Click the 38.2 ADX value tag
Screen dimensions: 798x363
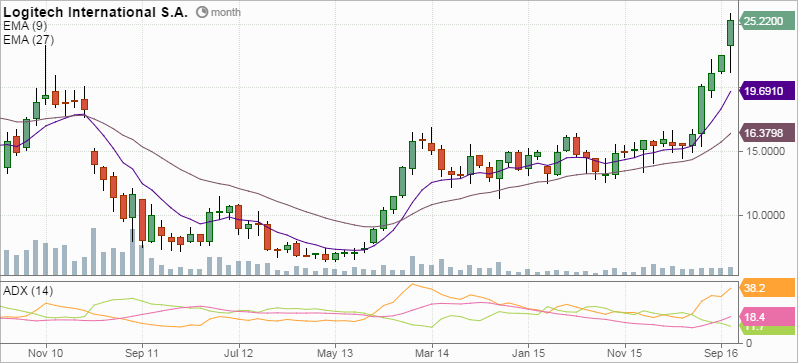coord(766,287)
